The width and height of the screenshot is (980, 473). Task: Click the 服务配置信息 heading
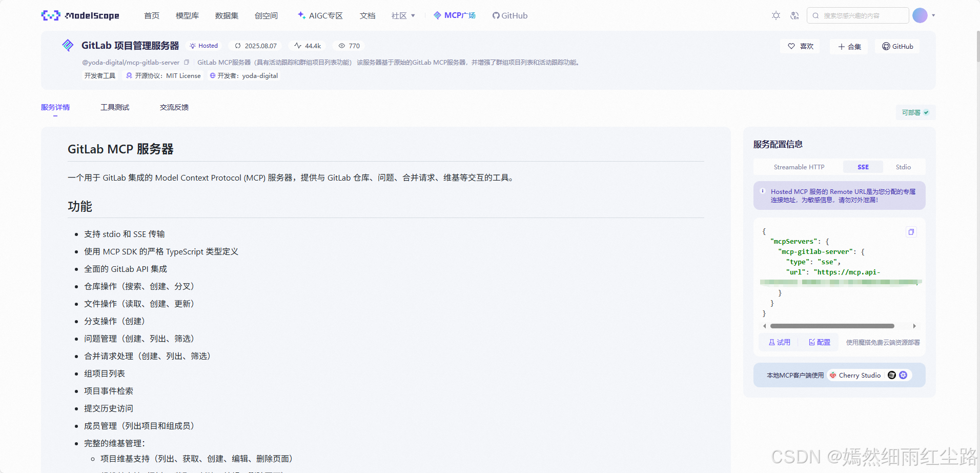(x=778, y=144)
